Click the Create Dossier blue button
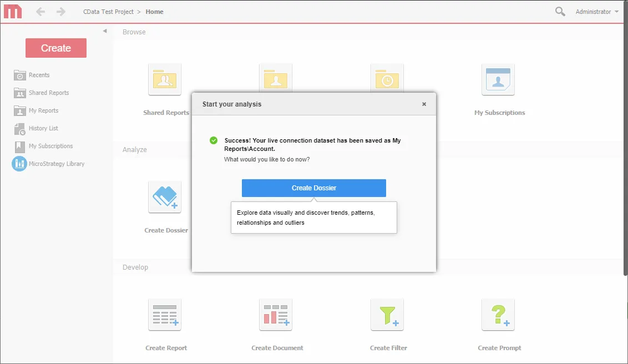This screenshot has height=364, width=628. [313, 188]
